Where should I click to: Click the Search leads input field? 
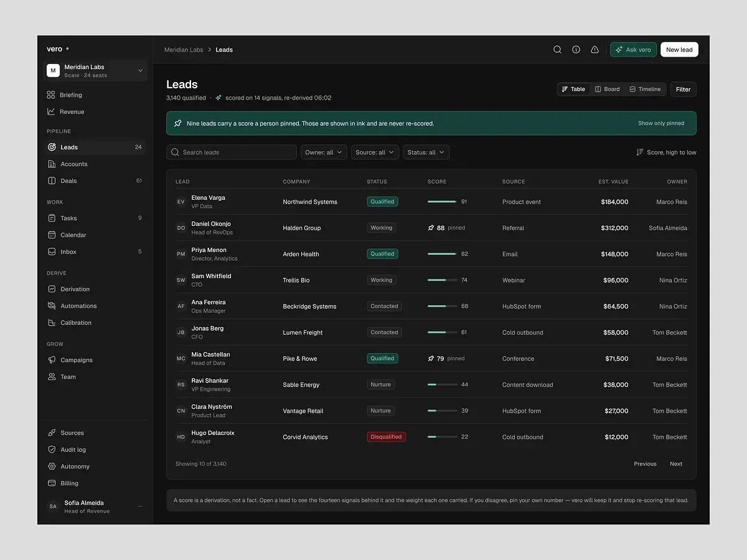coord(232,152)
